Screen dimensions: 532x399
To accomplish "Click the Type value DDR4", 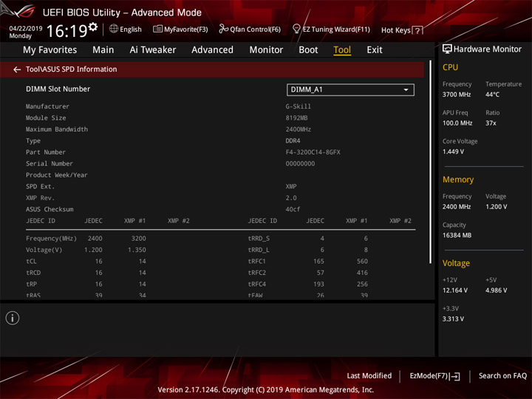I will point(293,141).
